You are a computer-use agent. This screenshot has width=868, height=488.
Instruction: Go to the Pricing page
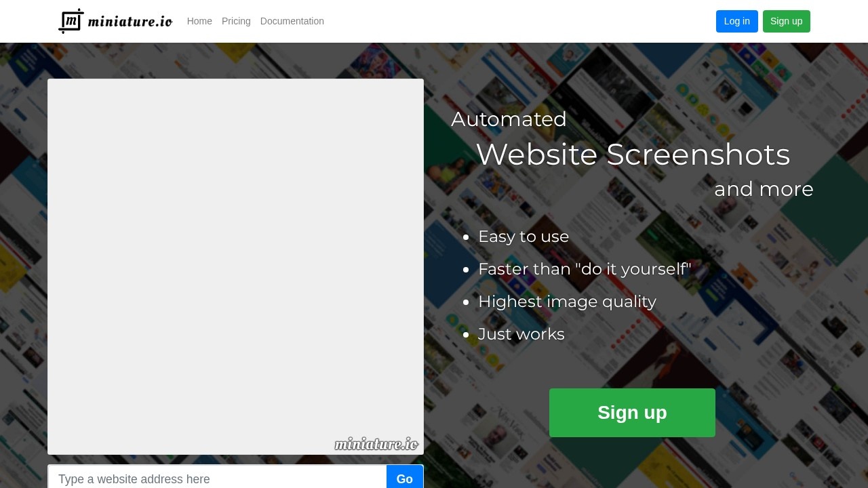(x=236, y=21)
